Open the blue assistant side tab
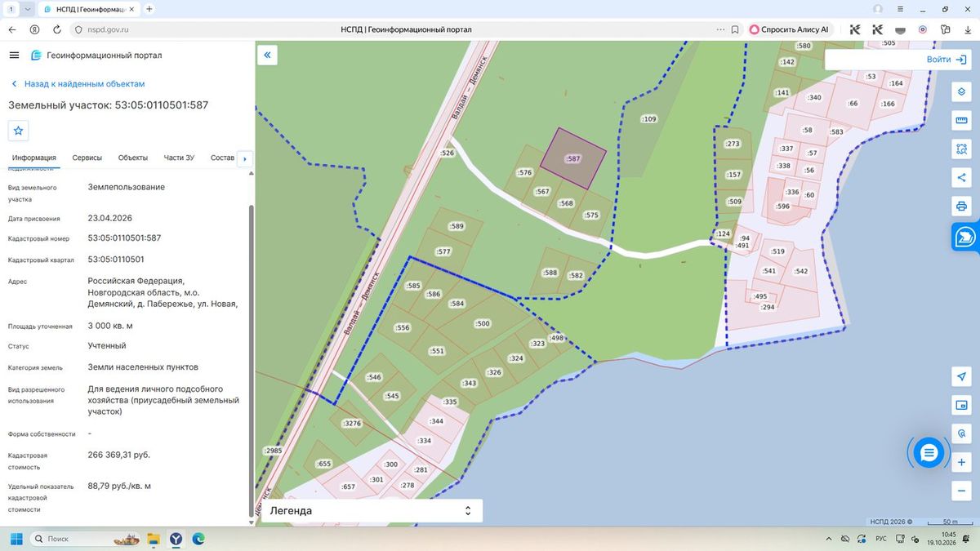980x551 pixels. 965,236
